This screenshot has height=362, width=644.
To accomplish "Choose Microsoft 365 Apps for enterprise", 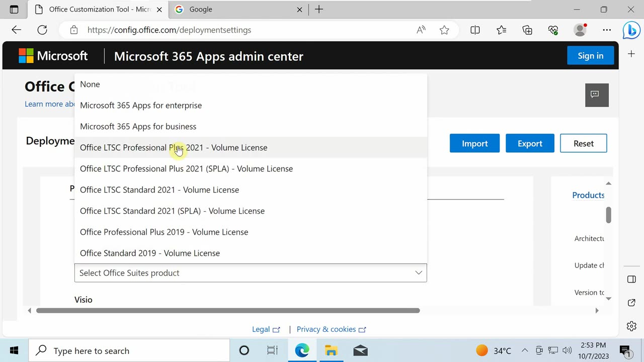I will 251,105.
